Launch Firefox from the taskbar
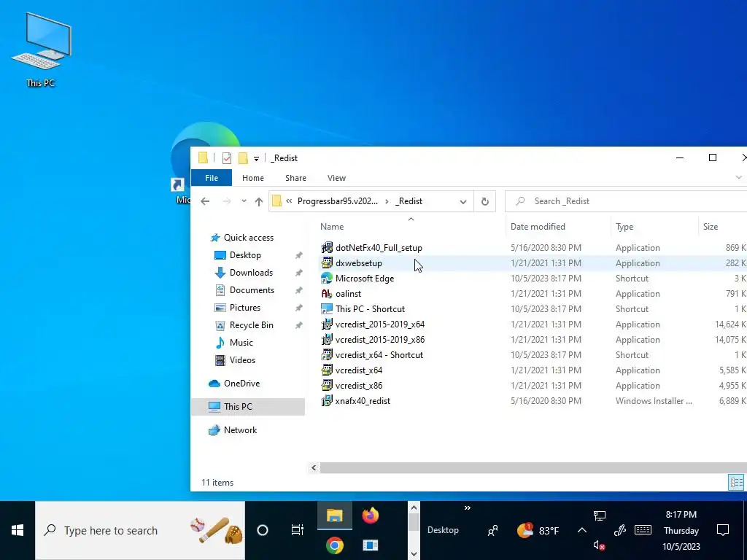The width and height of the screenshot is (747, 560). pyautogui.click(x=370, y=516)
